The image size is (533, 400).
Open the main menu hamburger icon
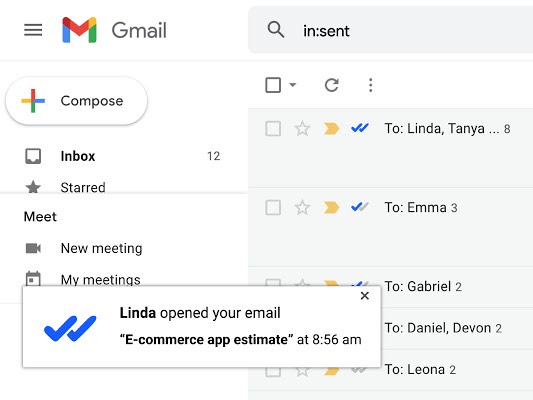click(x=33, y=30)
